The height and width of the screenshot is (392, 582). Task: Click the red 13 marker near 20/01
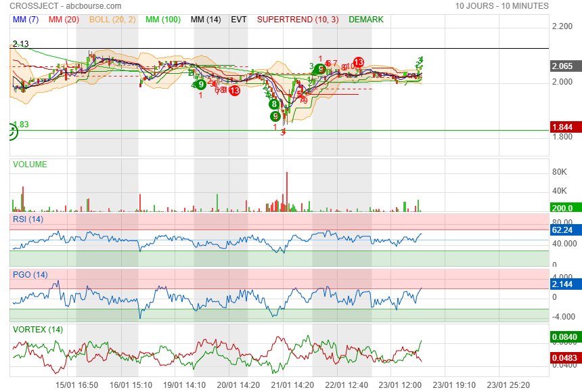pos(234,90)
